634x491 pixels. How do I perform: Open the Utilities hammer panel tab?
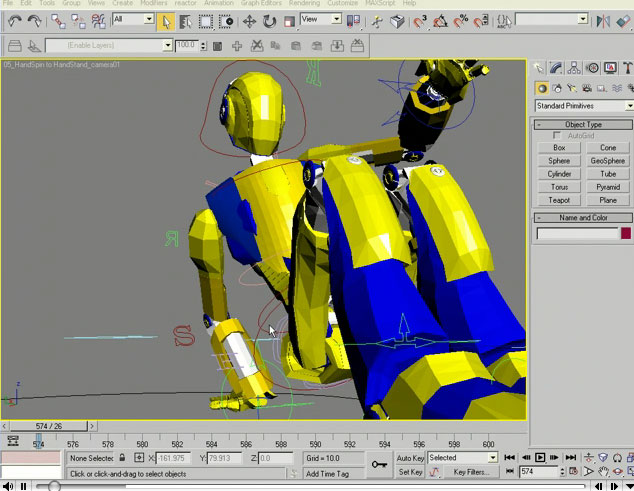pyautogui.click(x=626, y=68)
